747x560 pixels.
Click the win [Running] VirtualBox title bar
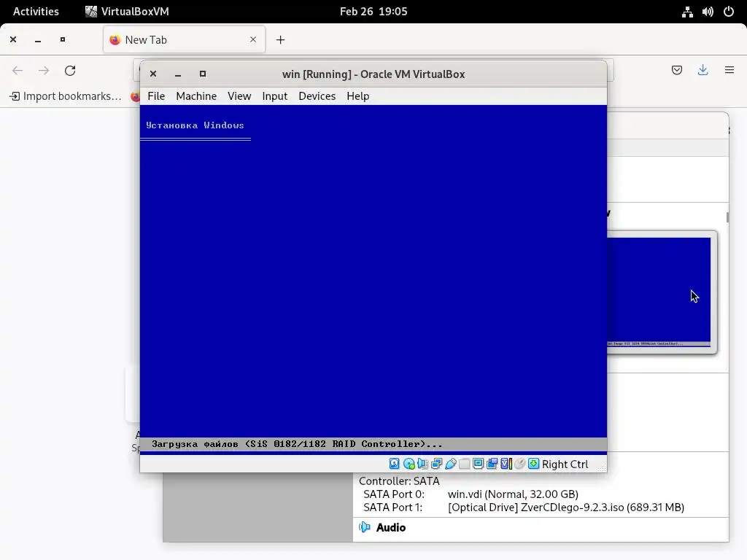(373, 74)
